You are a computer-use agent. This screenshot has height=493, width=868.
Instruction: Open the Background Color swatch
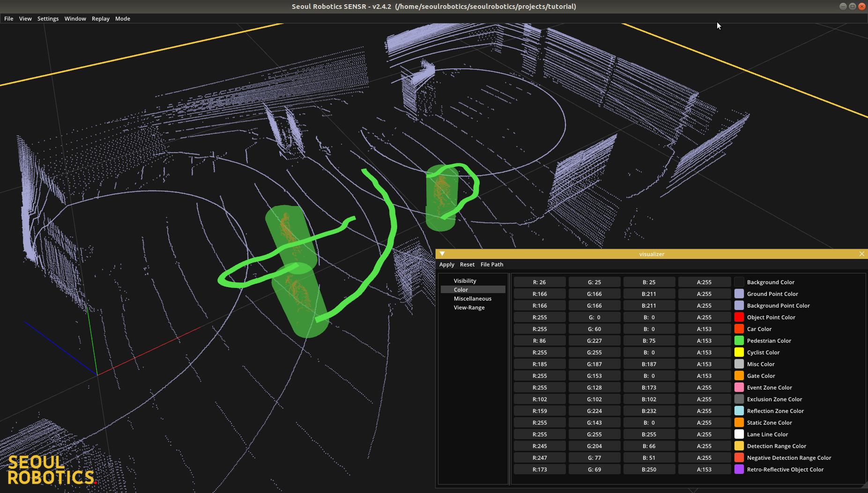coord(739,282)
